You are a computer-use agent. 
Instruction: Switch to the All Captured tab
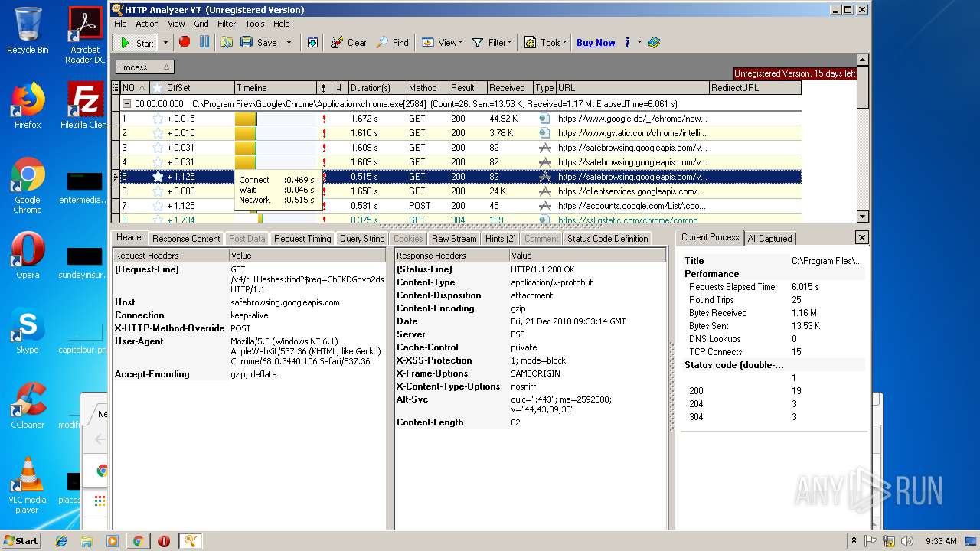tap(769, 239)
